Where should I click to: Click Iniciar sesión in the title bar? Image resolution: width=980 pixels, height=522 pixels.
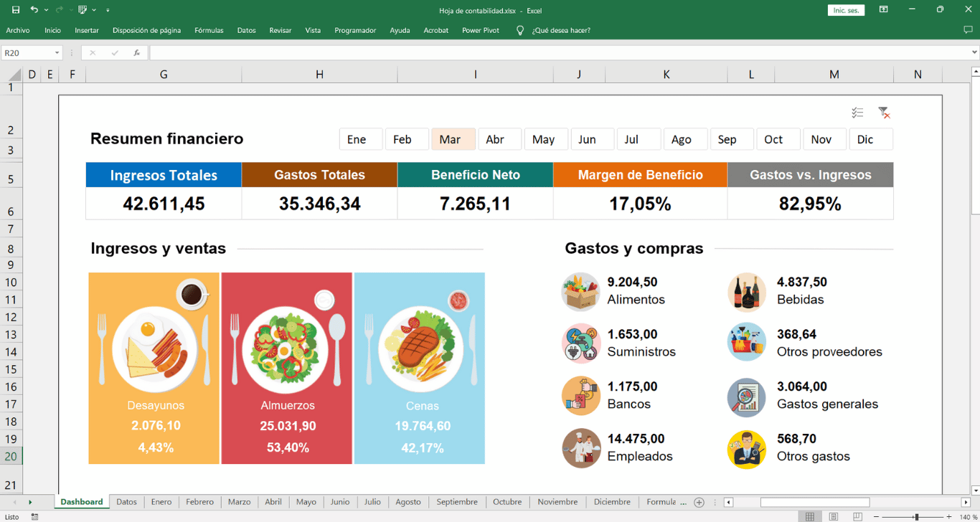(x=846, y=10)
